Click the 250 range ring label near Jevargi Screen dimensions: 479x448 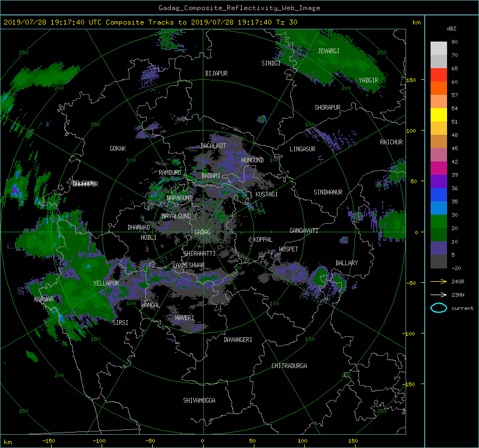(382, 53)
